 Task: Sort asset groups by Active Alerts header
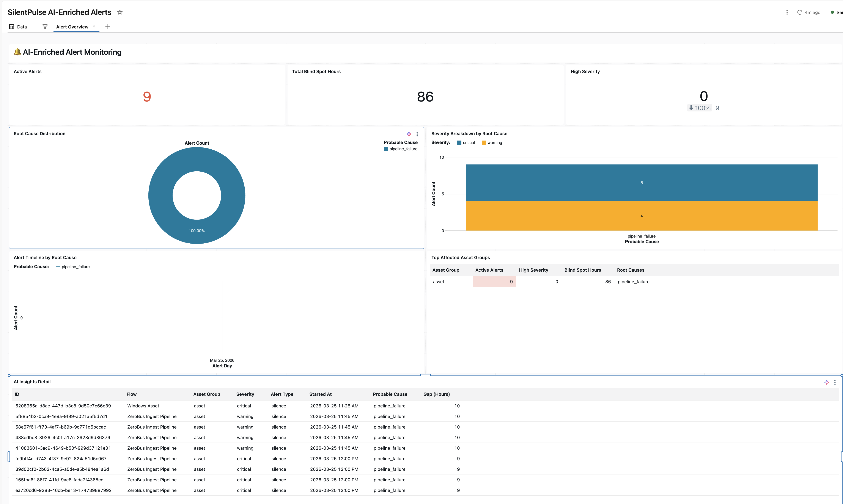[x=489, y=270]
